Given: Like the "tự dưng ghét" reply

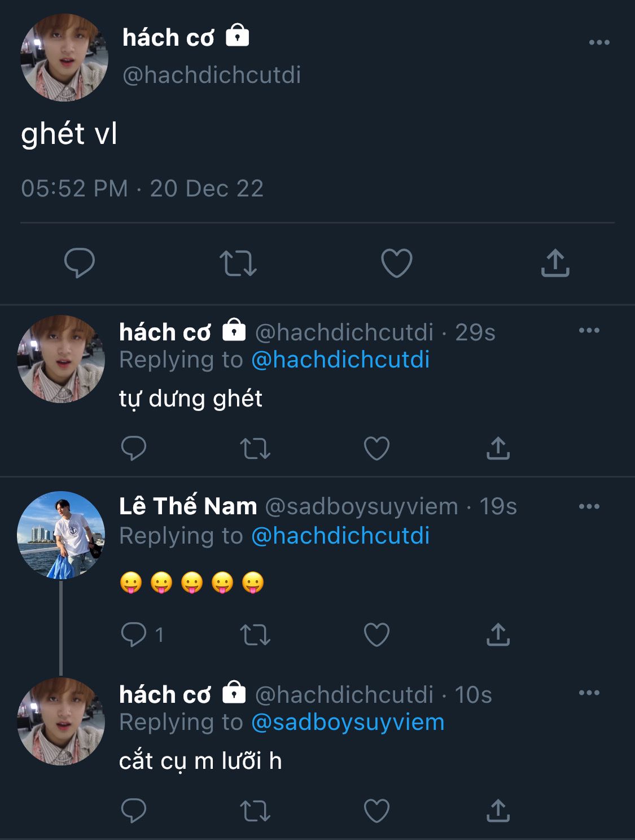Looking at the screenshot, I should point(376,449).
